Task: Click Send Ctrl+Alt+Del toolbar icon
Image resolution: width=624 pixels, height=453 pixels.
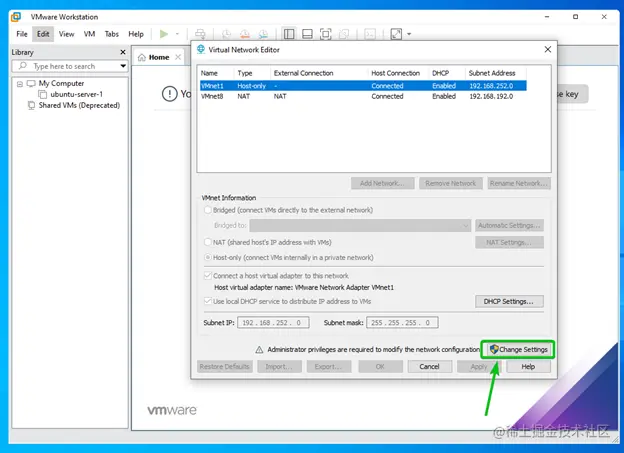Action: (x=200, y=34)
